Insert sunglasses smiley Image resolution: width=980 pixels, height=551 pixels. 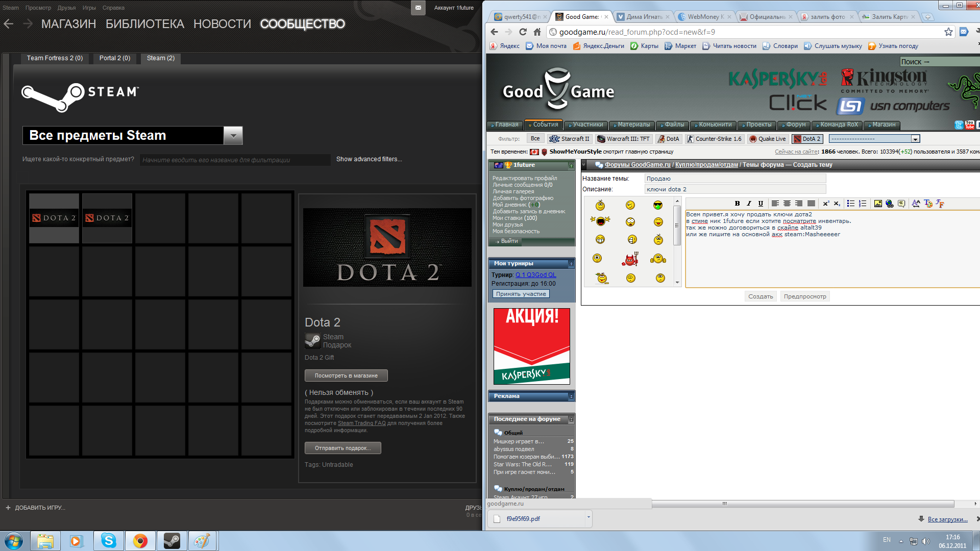coord(658,205)
